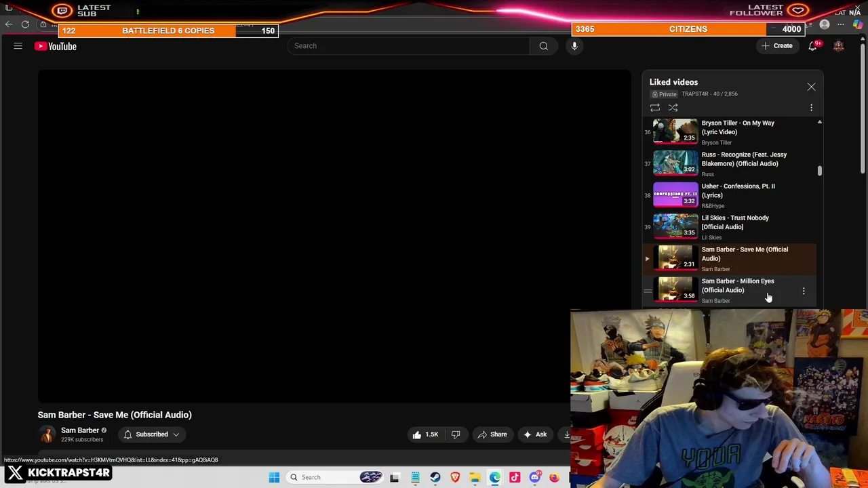Open the browser profile icon
The height and width of the screenshot is (488, 868).
[x=825, y=25]
